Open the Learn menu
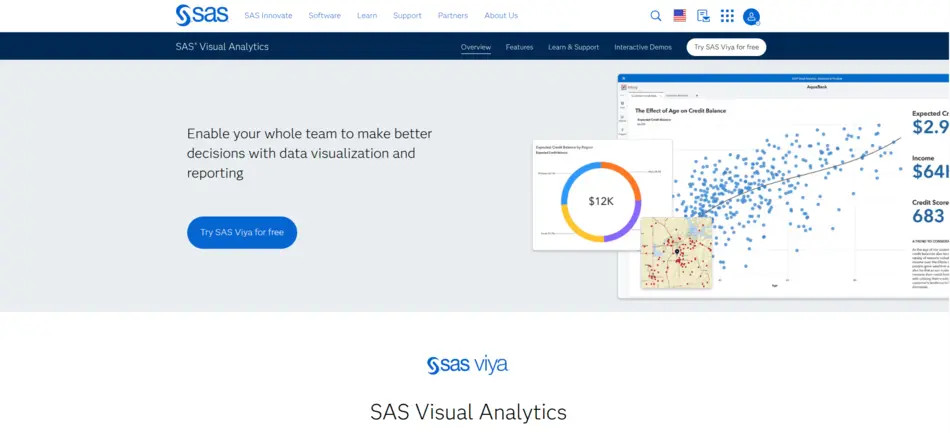The height and width of the screenshot is (433, 950). (367, 16)
